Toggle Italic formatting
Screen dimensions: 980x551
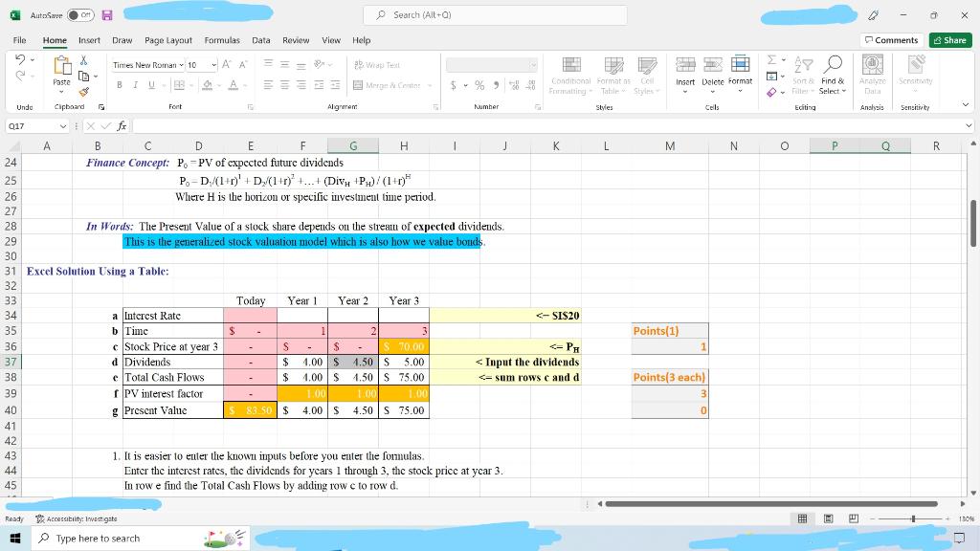pyautogui.click(x=135, y=85)
